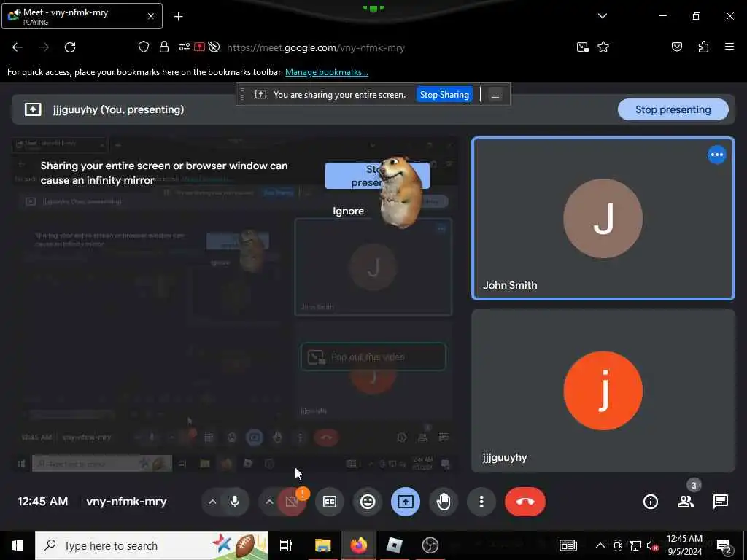Open Windows Start menu
This screenshot has width=747, height=560.
18,545
